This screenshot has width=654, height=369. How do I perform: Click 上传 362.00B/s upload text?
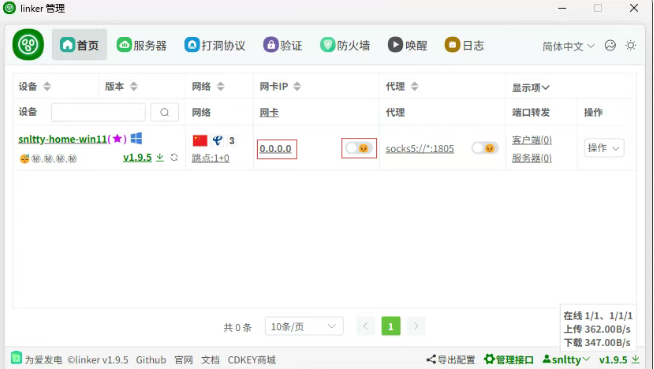click(597, 329)
